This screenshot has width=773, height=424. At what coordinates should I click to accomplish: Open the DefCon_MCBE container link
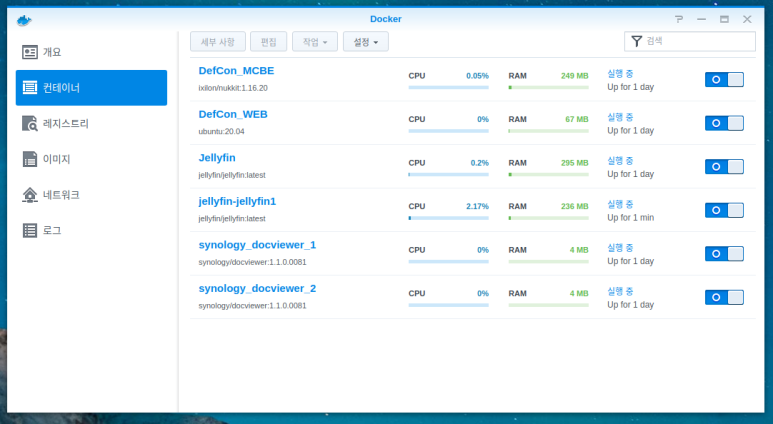(x=236, y=71)
